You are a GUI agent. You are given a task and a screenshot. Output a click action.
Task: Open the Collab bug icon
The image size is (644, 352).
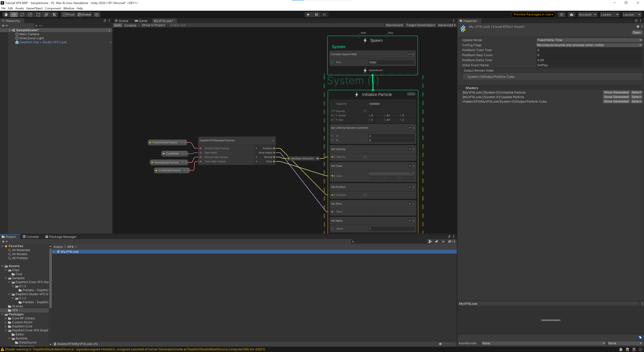561,14
